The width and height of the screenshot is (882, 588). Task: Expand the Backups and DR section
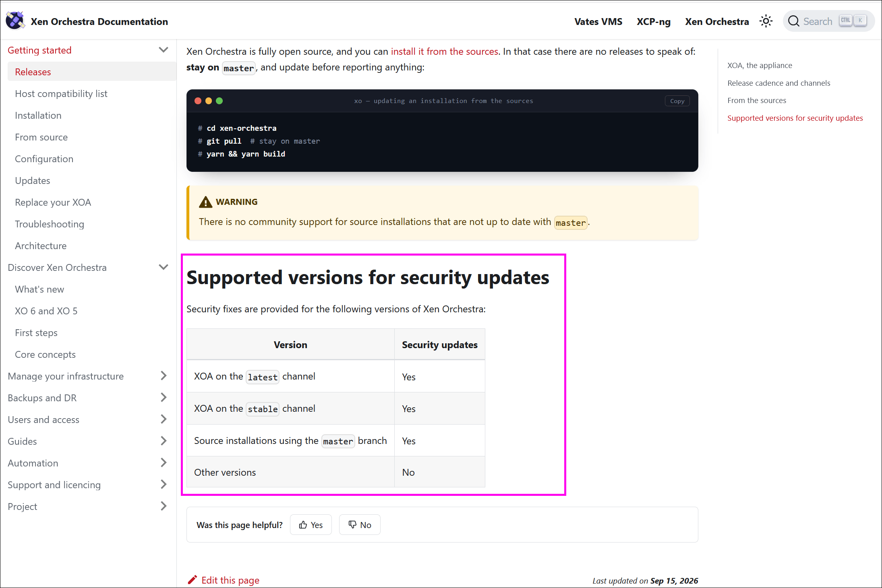164,398
